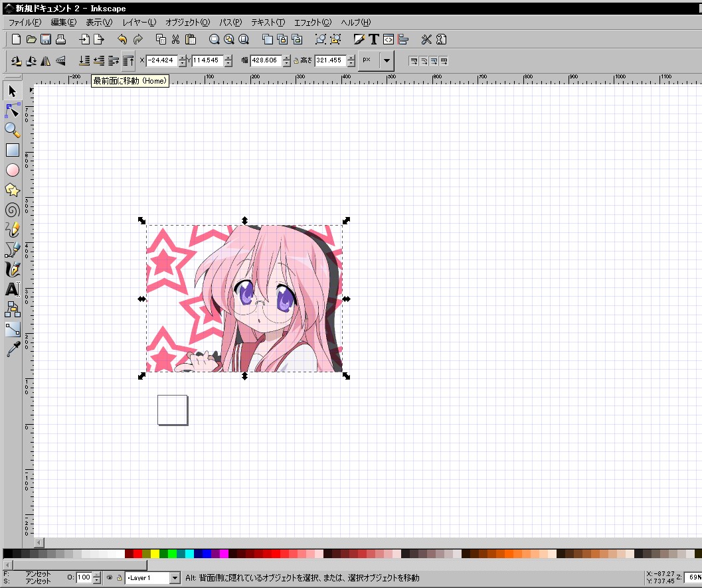Toggle width-height ratio lock
The height and width of the screenshot is (588, 702).
coord(296,60)
